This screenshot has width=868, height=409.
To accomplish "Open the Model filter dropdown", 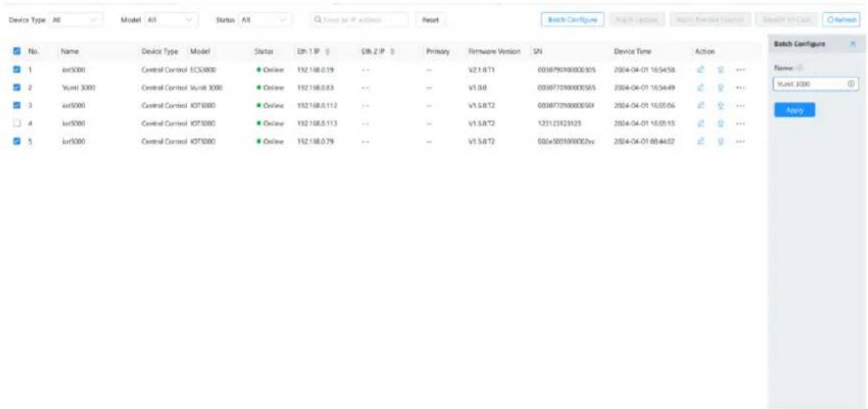I will pyautogui.click(x=170, y=20).
